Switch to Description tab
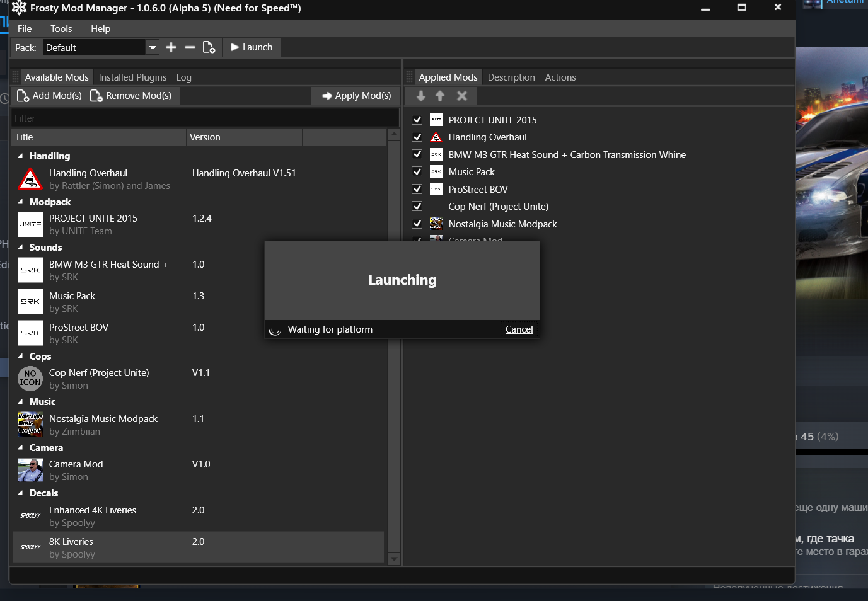The height and width of the screenshot is (601, 868). coord(511,77)
